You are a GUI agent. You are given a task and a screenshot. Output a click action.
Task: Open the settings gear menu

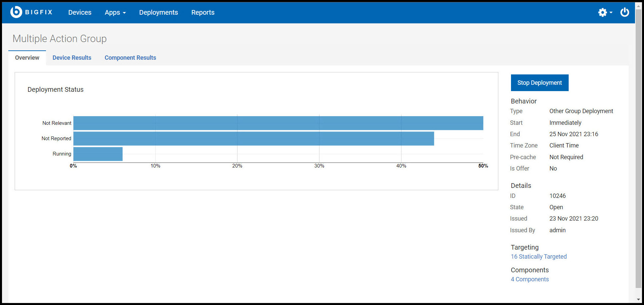point(602,12)
